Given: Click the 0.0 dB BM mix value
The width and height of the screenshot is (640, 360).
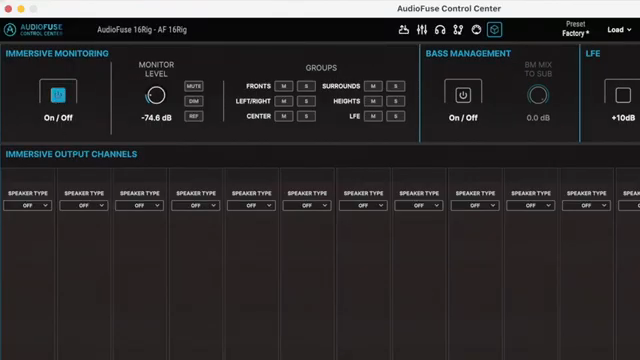Looking at the screenshot, I should tap(538, 118).
